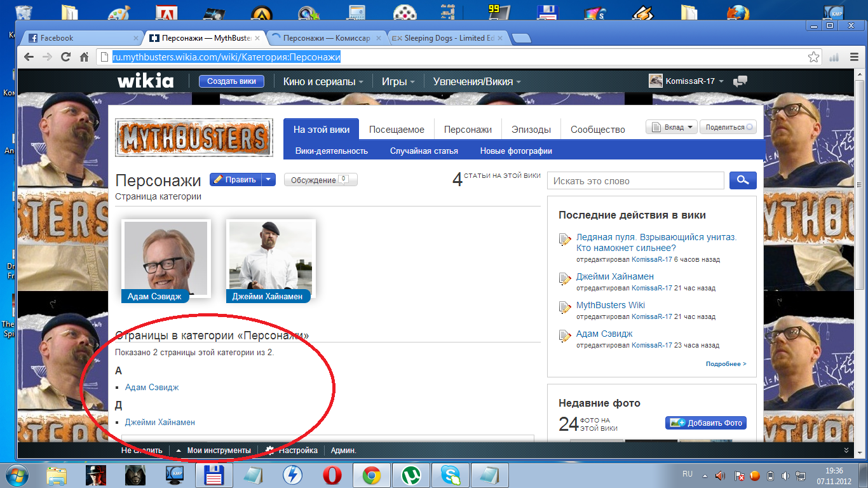Open MythBusters Wiki recent activity link
Viewport: 868px width, 488px height.
click(x=611, y=305)
